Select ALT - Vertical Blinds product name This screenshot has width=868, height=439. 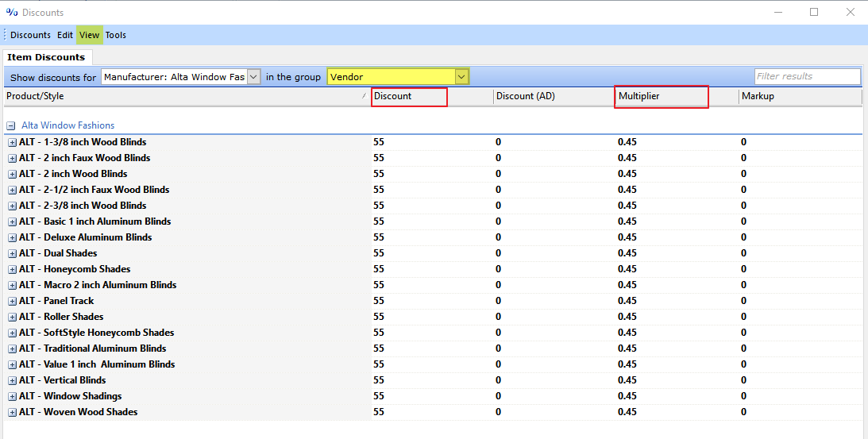coord(62,380)
